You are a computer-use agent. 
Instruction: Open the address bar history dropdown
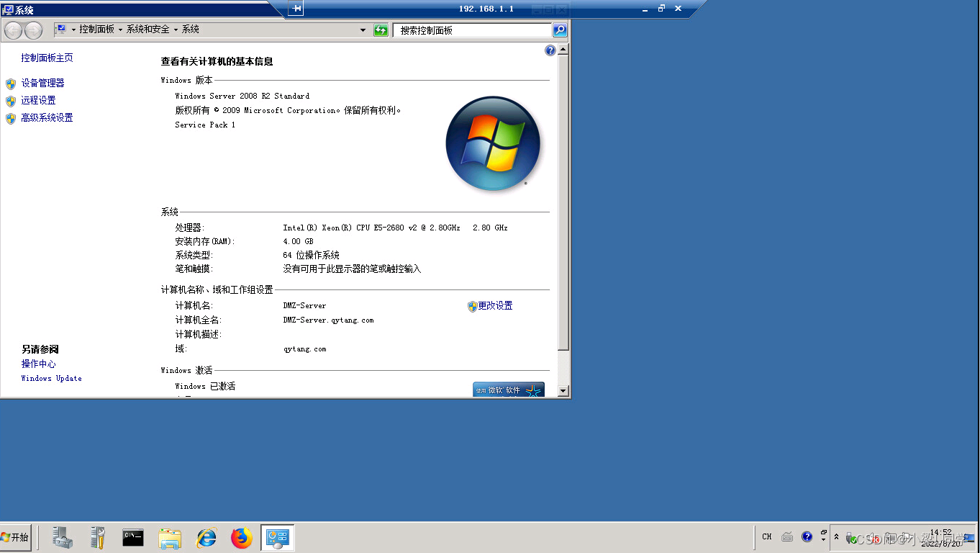pos(363,30)
